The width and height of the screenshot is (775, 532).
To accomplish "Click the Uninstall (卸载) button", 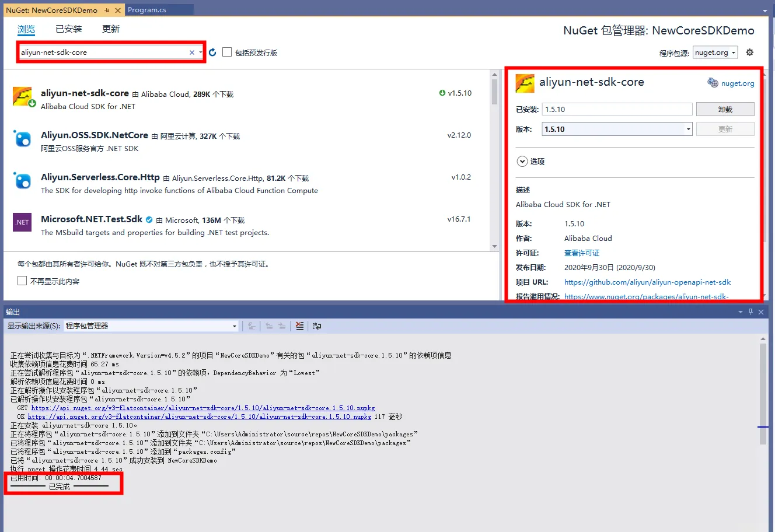I will (725, 110).
